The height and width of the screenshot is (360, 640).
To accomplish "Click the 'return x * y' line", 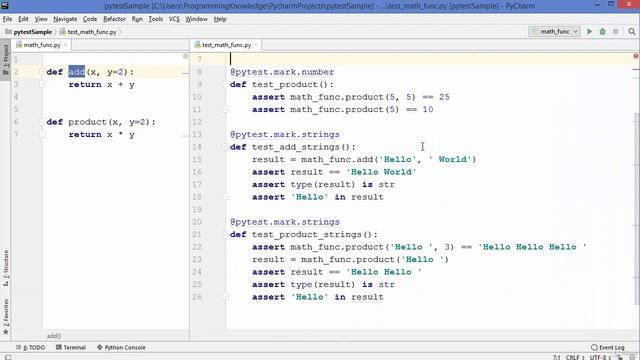I will tap(101, 134).
